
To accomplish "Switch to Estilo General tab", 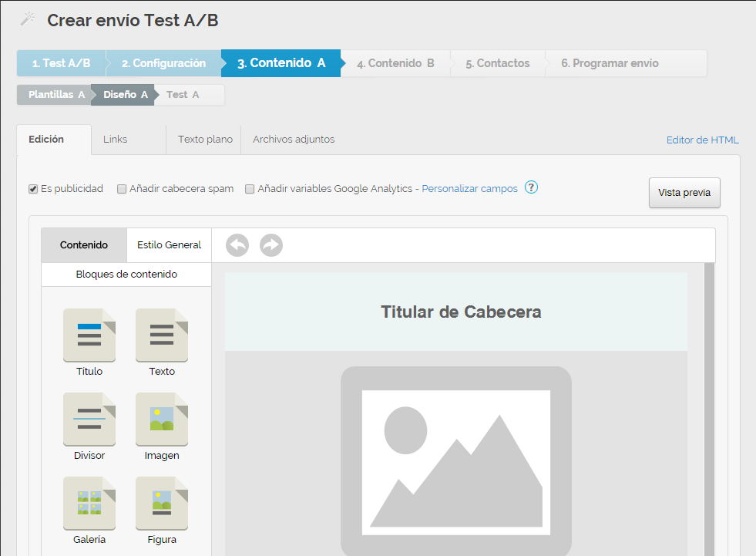I will coord(169,245).
